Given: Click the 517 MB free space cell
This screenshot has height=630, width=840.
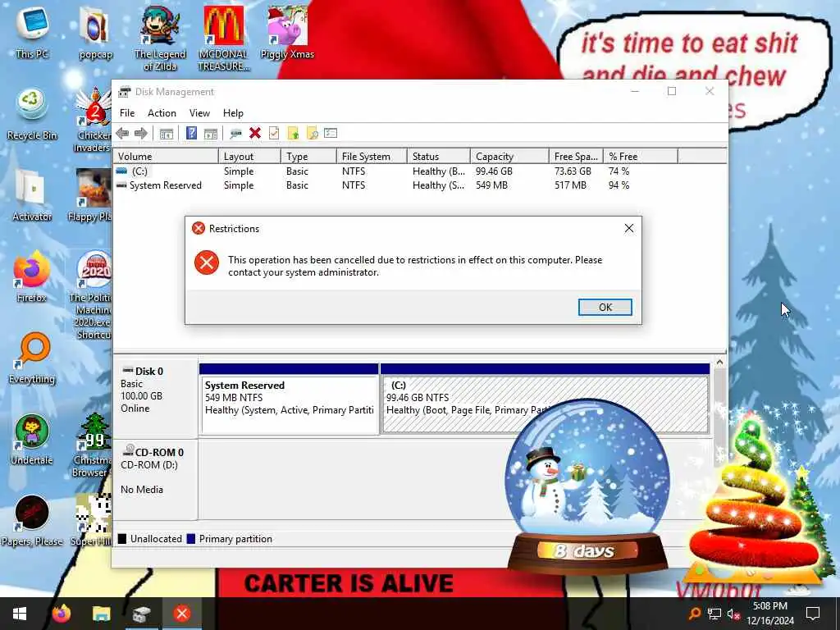Looking at the screenshot, I should [570, 185].
